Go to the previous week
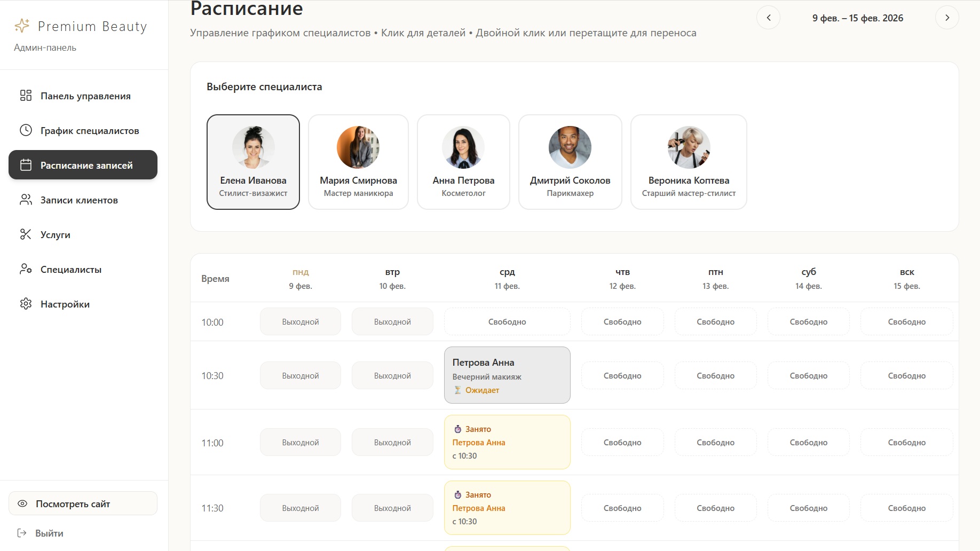 click(768, 18)
